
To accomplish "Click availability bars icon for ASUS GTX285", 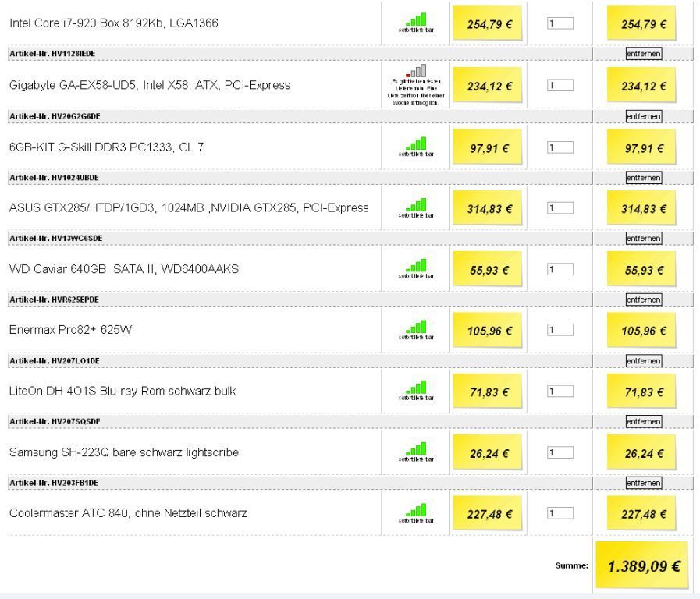I will [416, 204].
